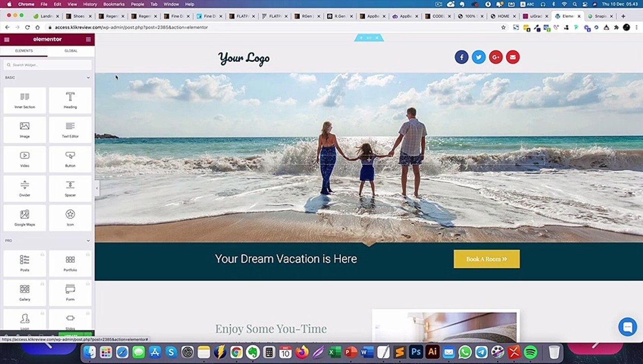Pick the Button widget
Image resolution: width=643 pixels, height=364 pixels.
coord(70,159)
